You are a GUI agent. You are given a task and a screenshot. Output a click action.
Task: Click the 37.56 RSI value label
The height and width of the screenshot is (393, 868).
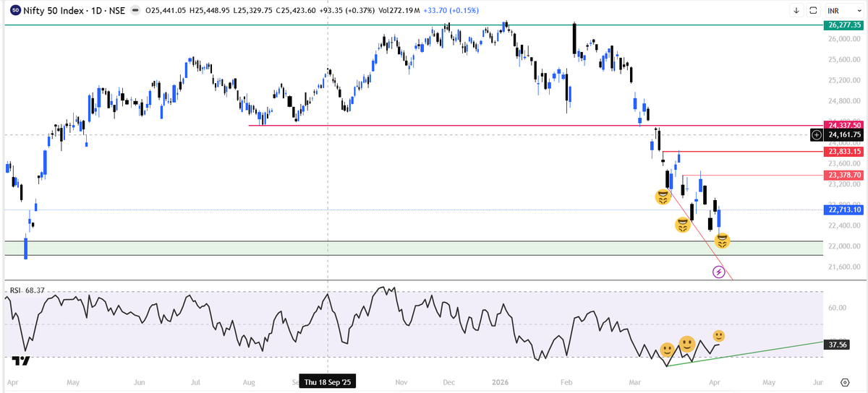(x=838, y=345)
